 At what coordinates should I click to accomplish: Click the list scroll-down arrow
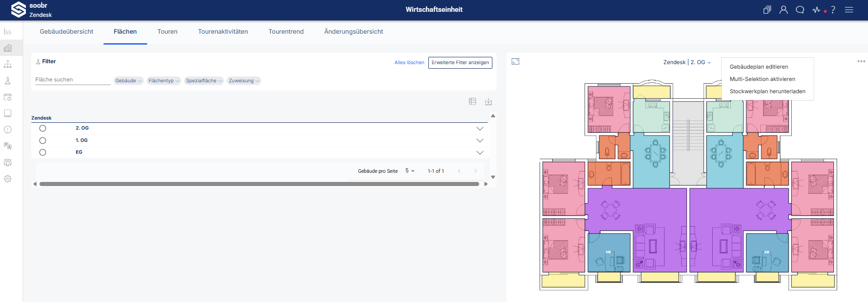click(x=493, y=177)
